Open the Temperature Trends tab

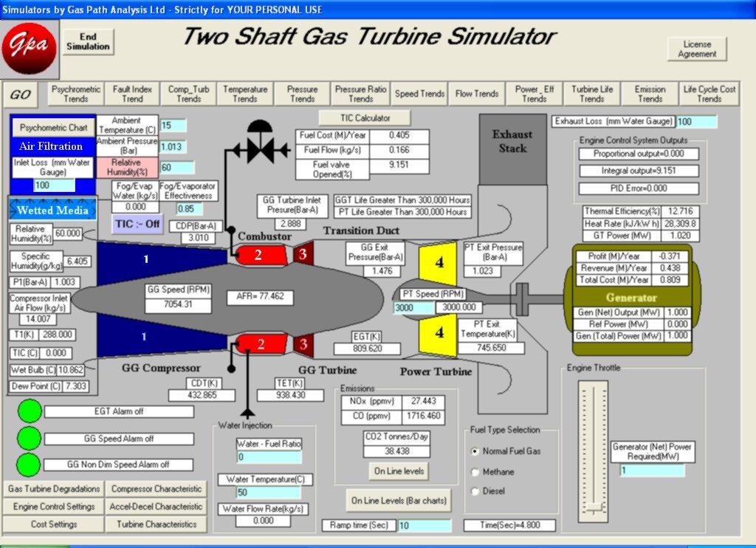245,94
